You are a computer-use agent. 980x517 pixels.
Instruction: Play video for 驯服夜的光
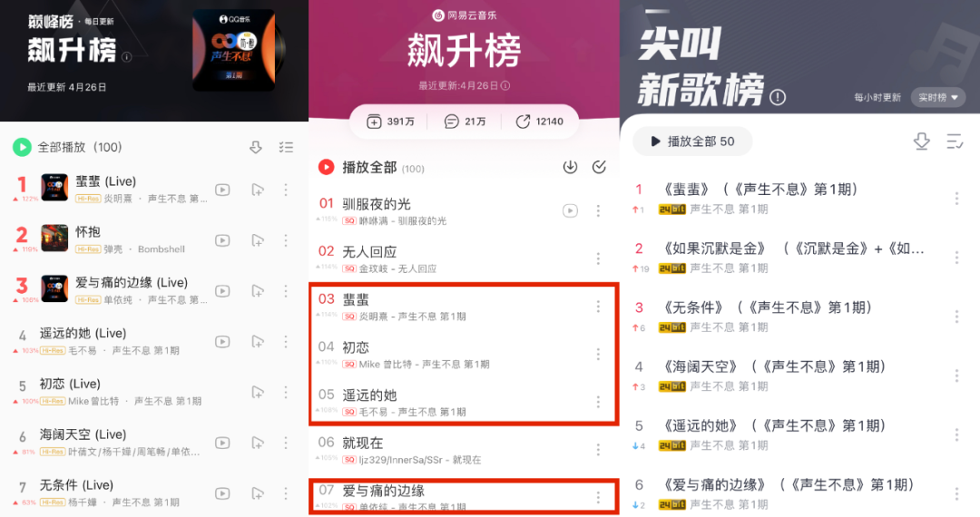click(x=570, y=211)
